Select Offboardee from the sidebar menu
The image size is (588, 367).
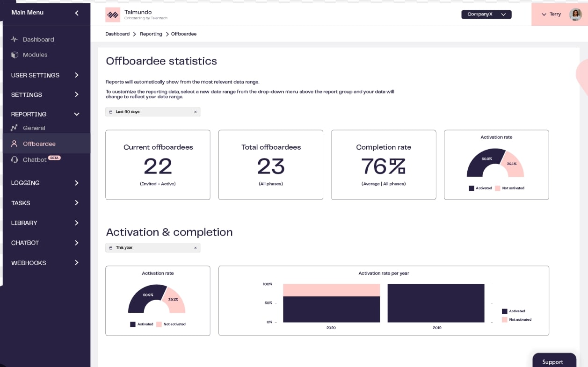pyautogui.click(x=39, y=144)
